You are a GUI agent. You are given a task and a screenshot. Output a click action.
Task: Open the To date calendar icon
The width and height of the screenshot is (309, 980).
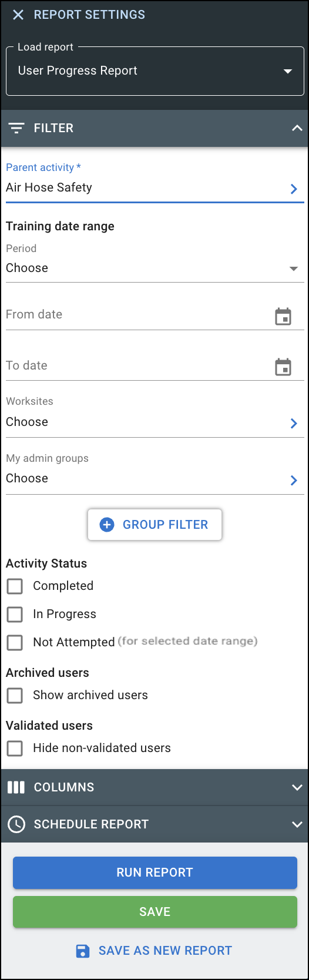283,367
